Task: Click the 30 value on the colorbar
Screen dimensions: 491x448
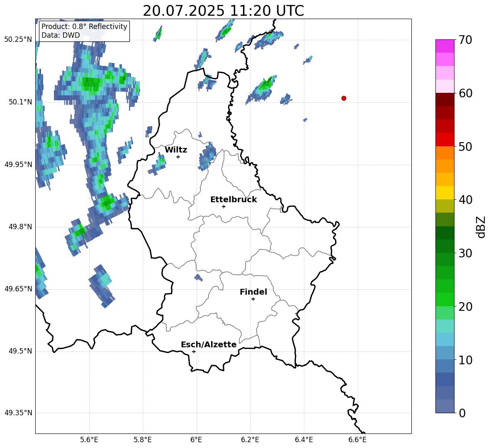Action: pos(465,253)
